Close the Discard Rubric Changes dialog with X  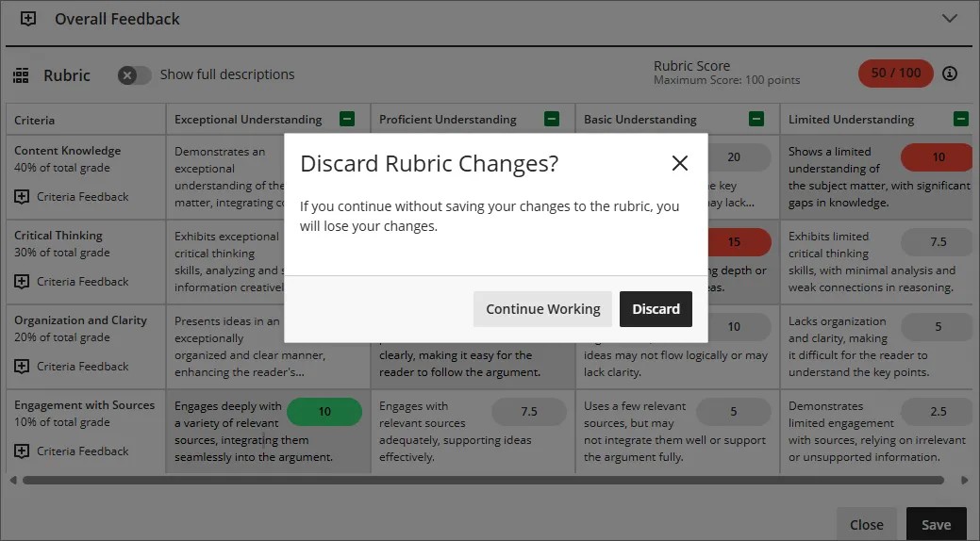pyautogui.click(x=679, y=163)
